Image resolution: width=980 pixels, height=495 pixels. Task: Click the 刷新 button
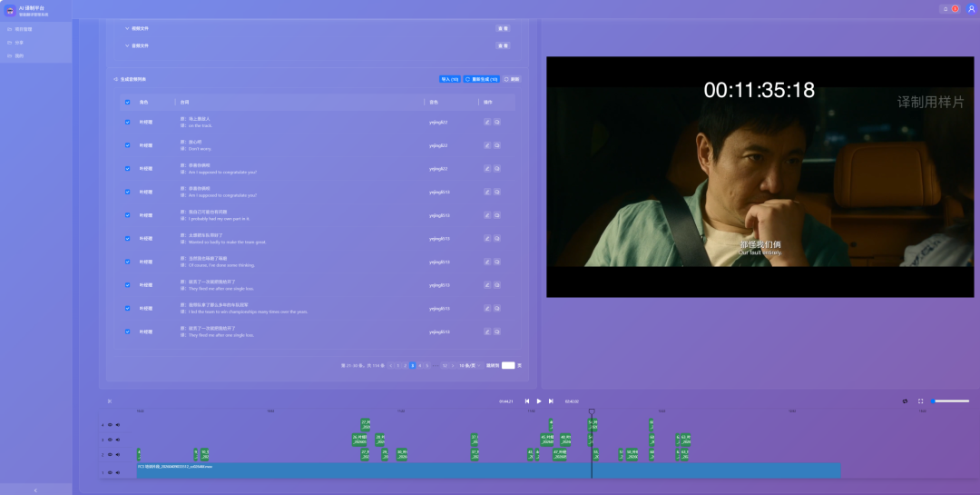tap(512, 80)
